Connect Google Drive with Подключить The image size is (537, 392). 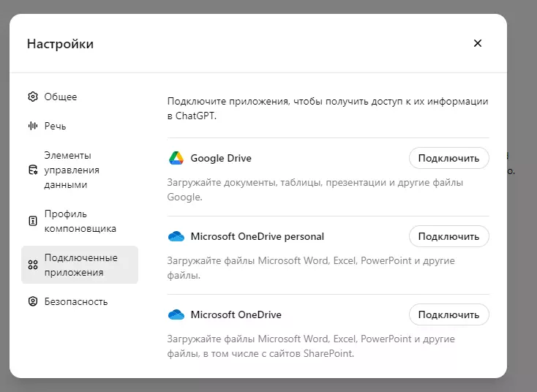(x=448, y=158)
